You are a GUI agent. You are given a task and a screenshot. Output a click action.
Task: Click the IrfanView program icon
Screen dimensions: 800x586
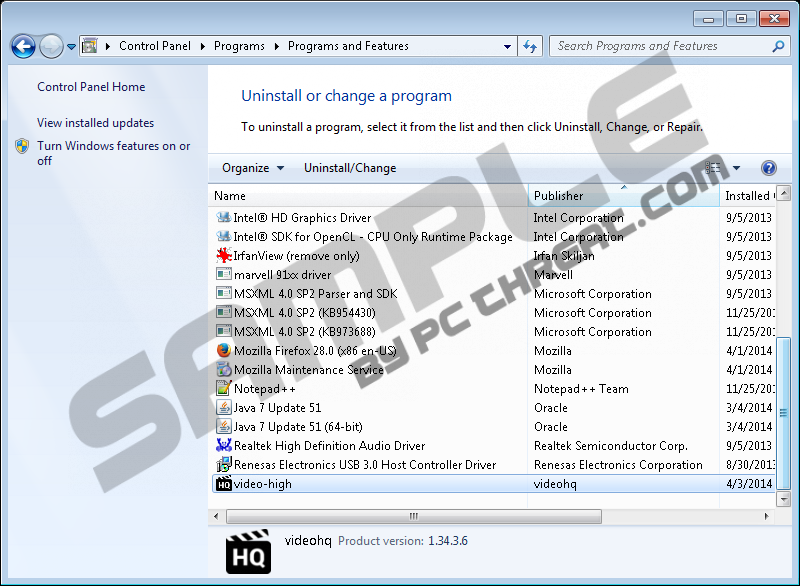click(x=224, y=256)
